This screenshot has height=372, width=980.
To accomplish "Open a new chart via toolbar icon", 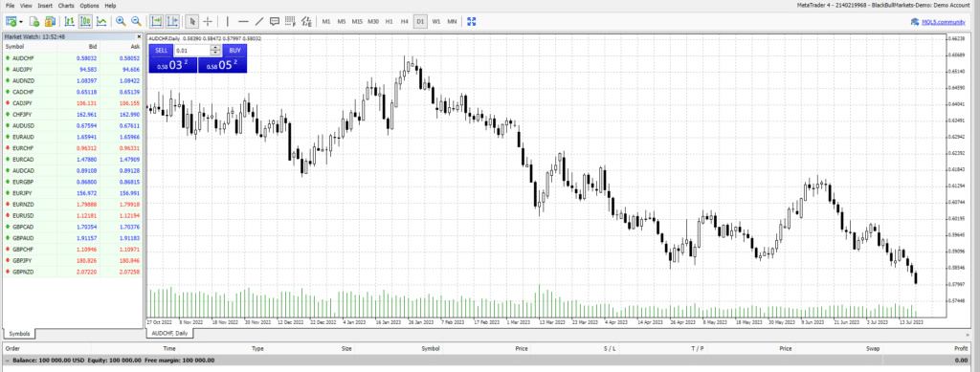I will pyautogui.click(x=11, y=21).
